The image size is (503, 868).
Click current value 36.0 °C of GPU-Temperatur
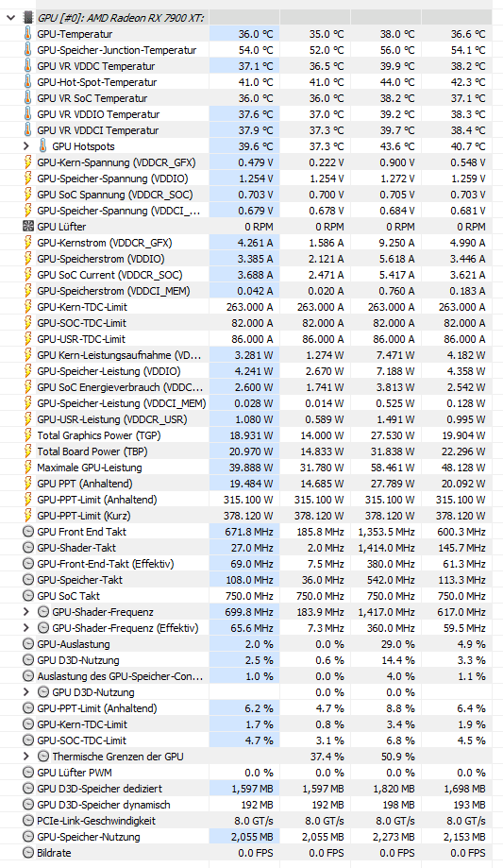256,34
